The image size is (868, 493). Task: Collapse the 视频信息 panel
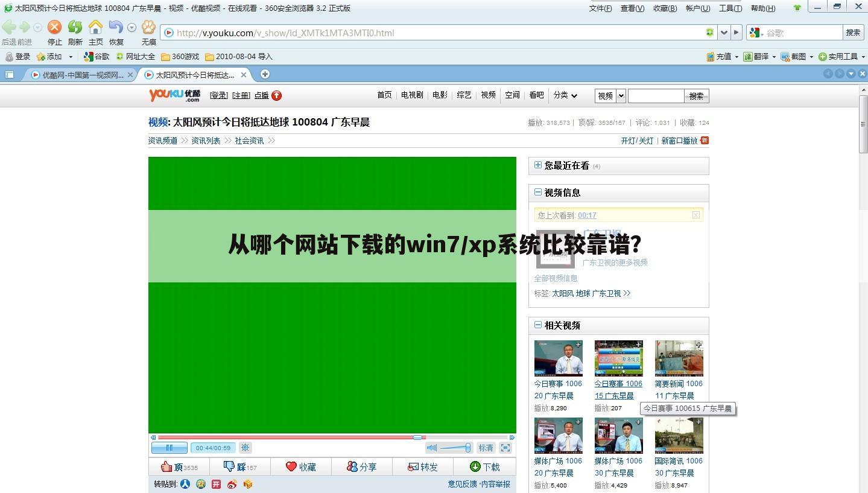tap(537, 192)
